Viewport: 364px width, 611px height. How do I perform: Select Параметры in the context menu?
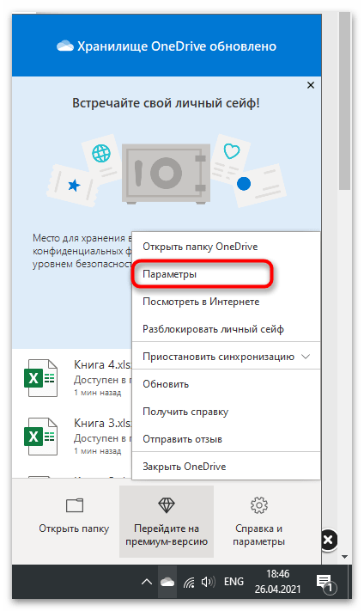click(x=226, y=274)
